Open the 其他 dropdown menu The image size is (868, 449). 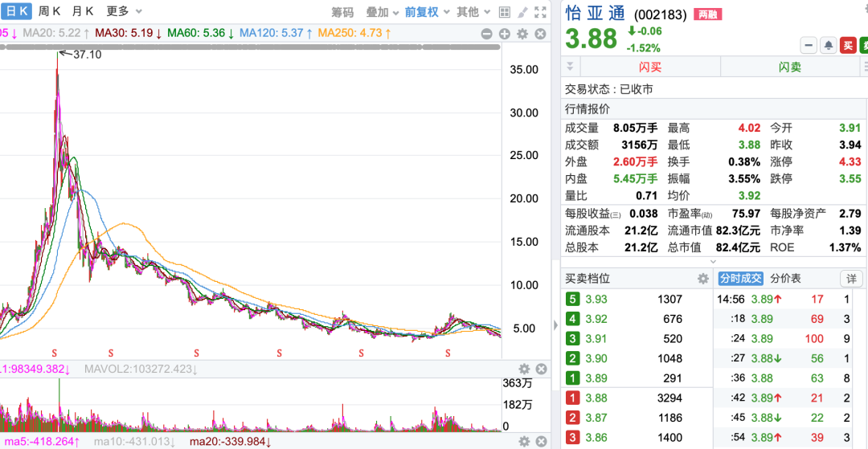pyautogui.click(x=473, y=11)
